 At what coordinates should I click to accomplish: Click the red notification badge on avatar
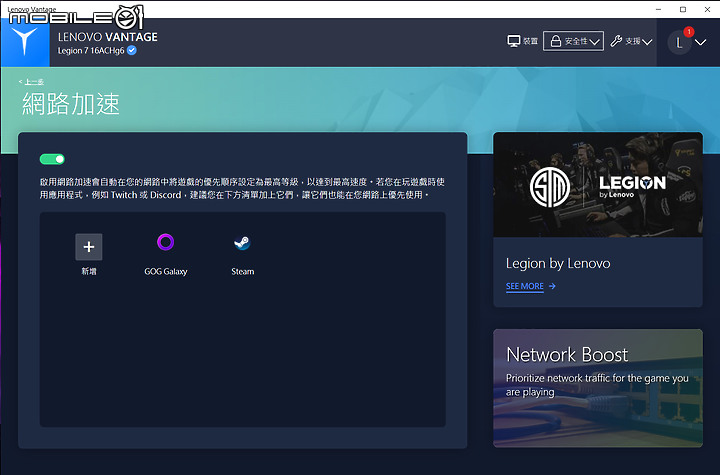pyautogui.click(x=689, y=31)
